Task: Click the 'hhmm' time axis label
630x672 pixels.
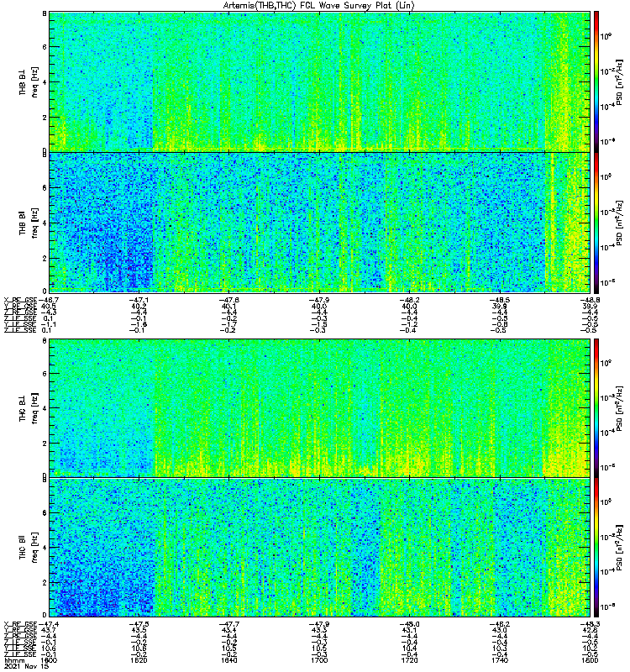Action: pyautogui.click(x=13, y=660)
